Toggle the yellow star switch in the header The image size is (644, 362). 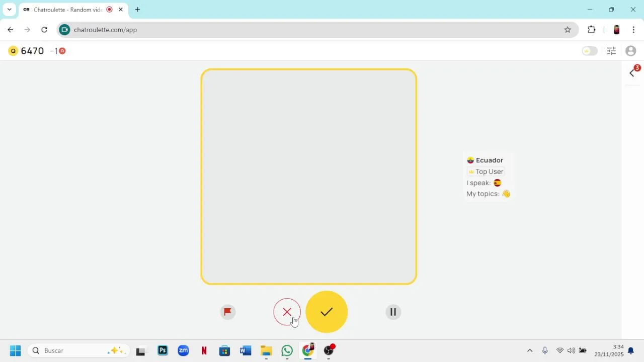point(590,51)
